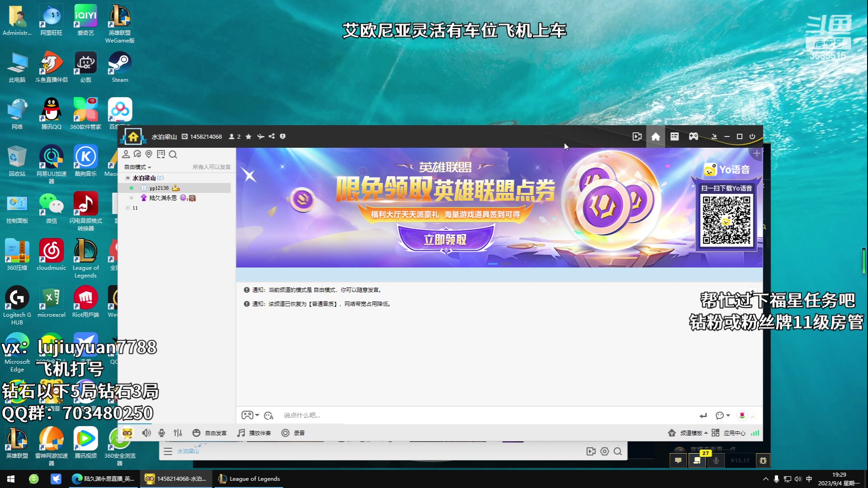Viewport: 868px width, 488px height.
Task: Open Steam desktop shortcut
Action: coord(120,67)
